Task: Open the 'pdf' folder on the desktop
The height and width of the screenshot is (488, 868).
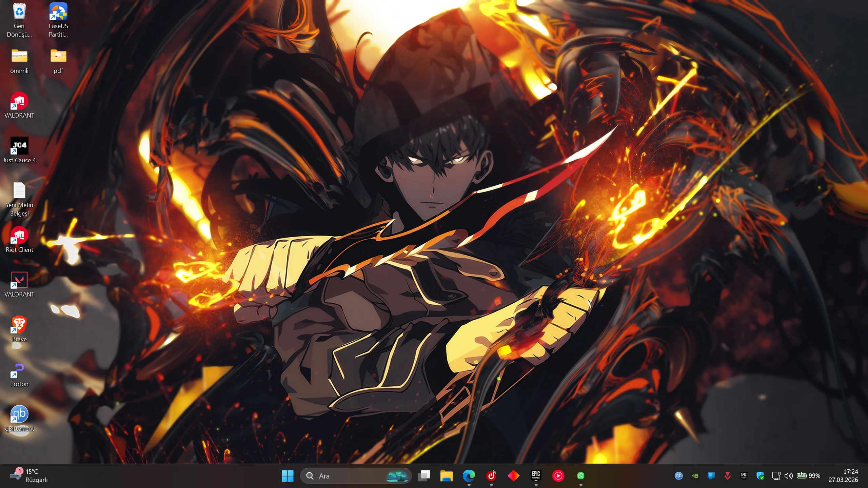Action: (58, 56)
